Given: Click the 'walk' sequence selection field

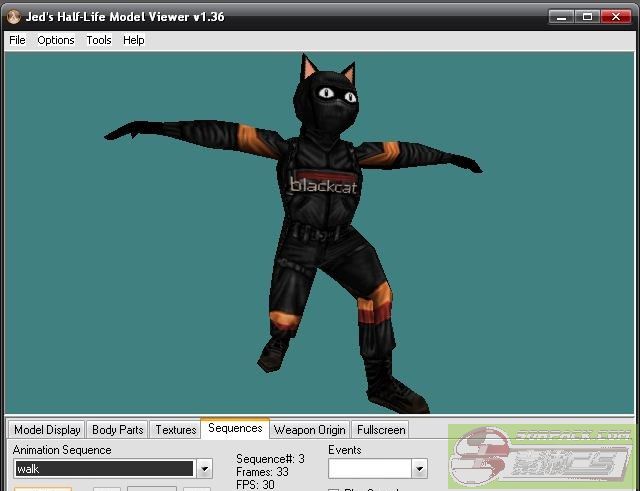Looking at the screenshot, I should tap(103, 469).
